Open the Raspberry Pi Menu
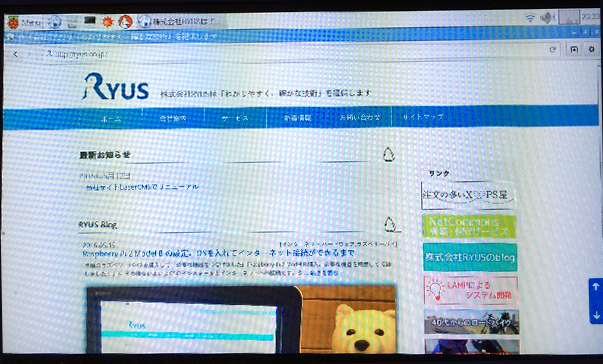The image size is (603, 364). (25, 22)
